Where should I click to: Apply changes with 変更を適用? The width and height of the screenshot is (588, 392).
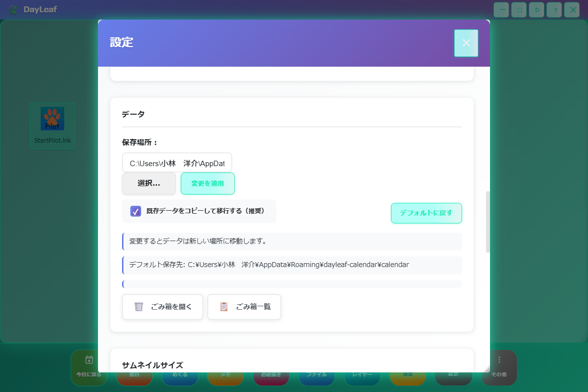pyautogui.click(x=208, y=183)
